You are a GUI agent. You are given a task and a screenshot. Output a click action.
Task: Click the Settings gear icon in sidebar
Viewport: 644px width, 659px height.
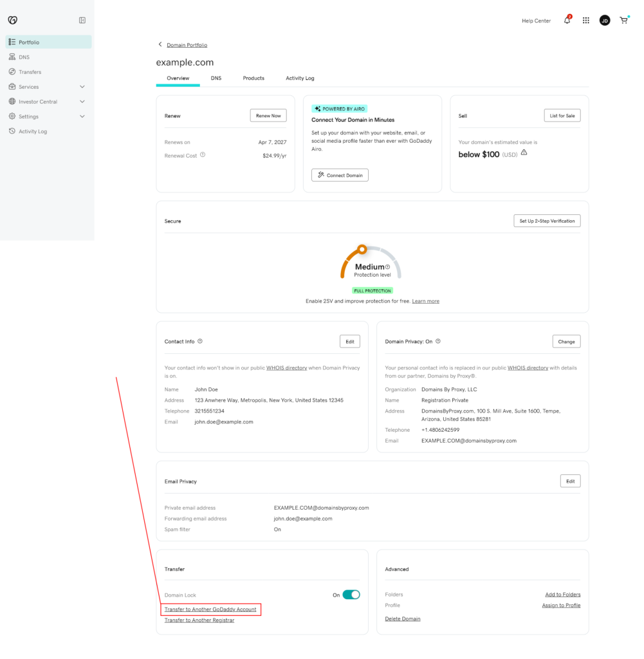click(12, 116)
